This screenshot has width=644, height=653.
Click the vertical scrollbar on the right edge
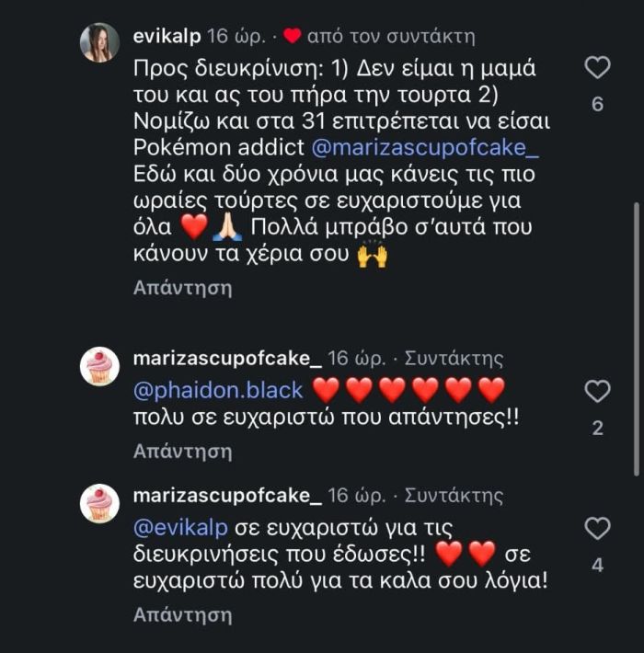point(636,339)
